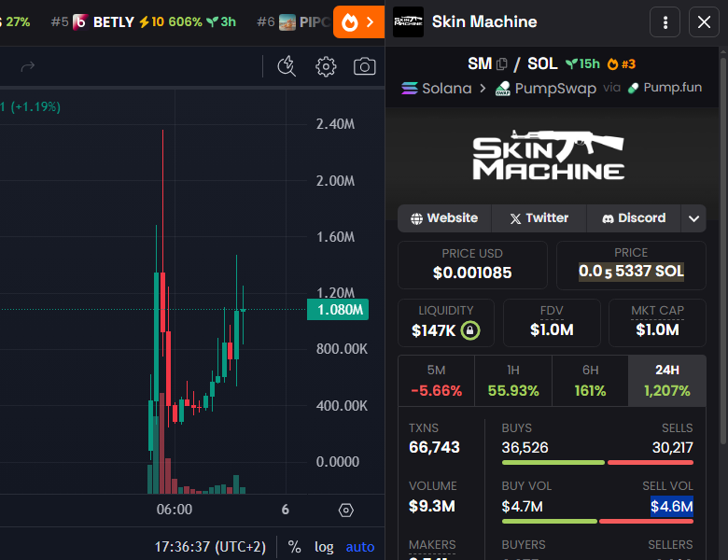Screen dimensions: 728x560
Task: Click the right panel vertical scrollbar
Action: [x=723, y=251]
